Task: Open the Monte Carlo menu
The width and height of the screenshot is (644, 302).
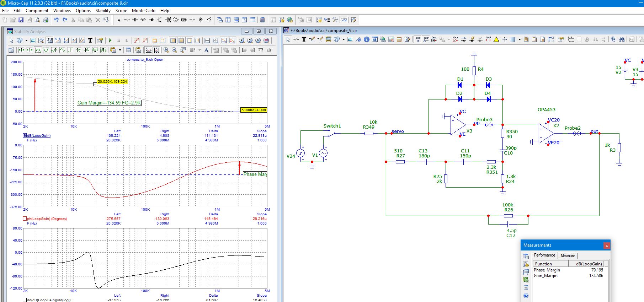Action: [144, 11]
